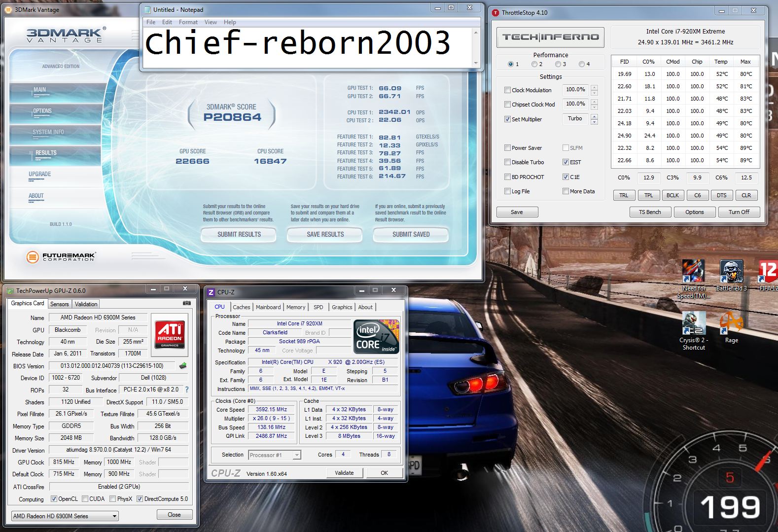Screen dimensions: 778x532
Task: Click the BCLK button in ThrottleStop
Action: point(672,195)
